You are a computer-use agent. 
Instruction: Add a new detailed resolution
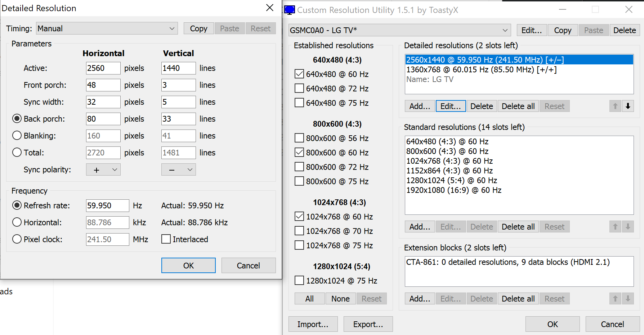pos(420,106)
